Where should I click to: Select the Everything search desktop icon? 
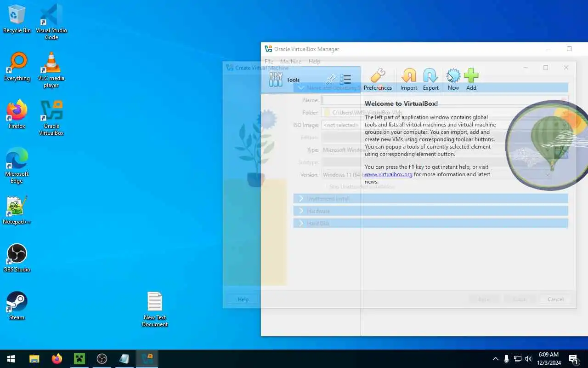17,67
